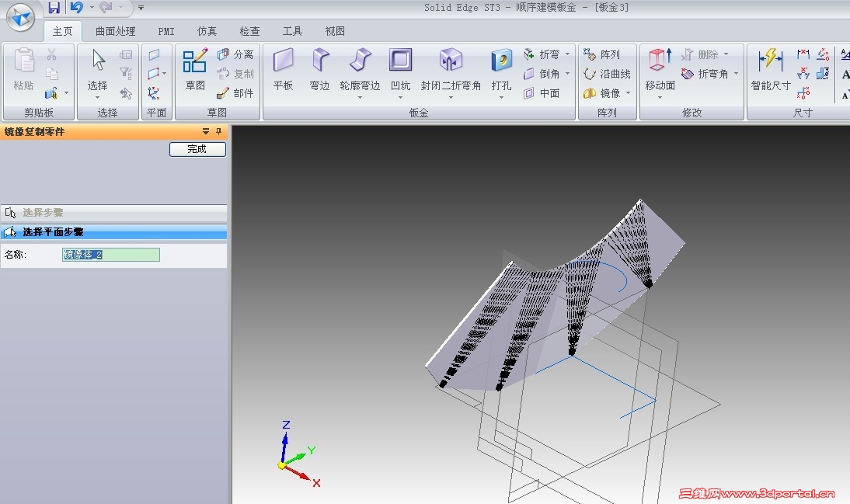Image resolution: width=850 pixels, height=504 pixels.
Task: Switch to the Home (主页) tab
Action: tap(62, 31)
